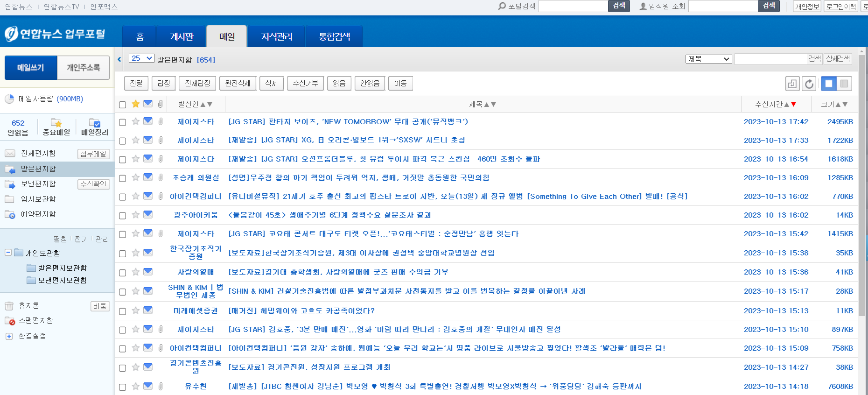
Task: Click the 임직원 조회 person icon
Action: tap(643, 6)
